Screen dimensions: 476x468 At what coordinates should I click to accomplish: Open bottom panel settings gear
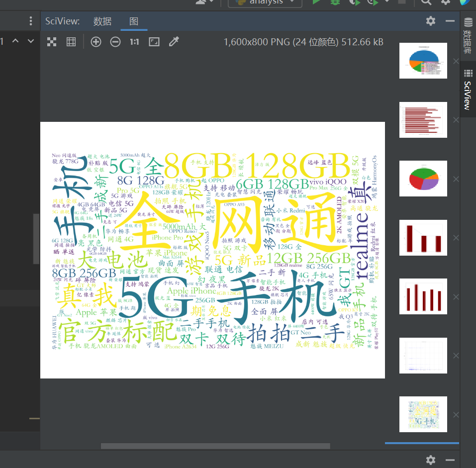tap(430, 460)
